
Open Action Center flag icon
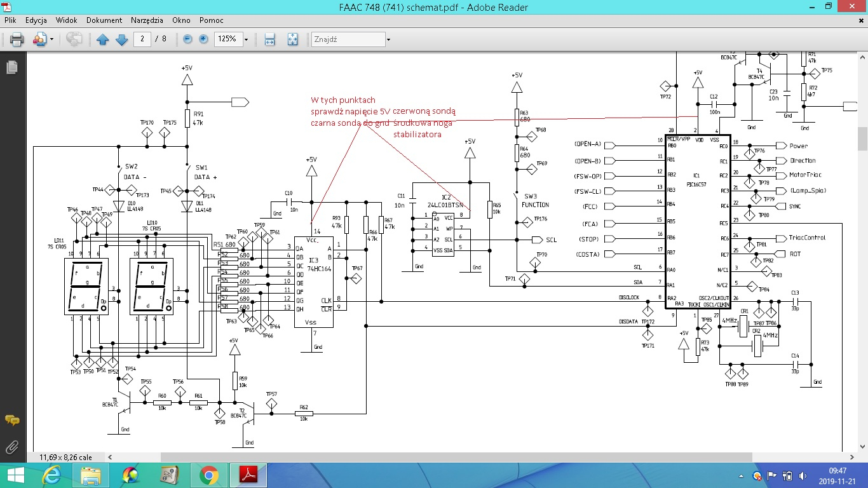tap(773, 476)
